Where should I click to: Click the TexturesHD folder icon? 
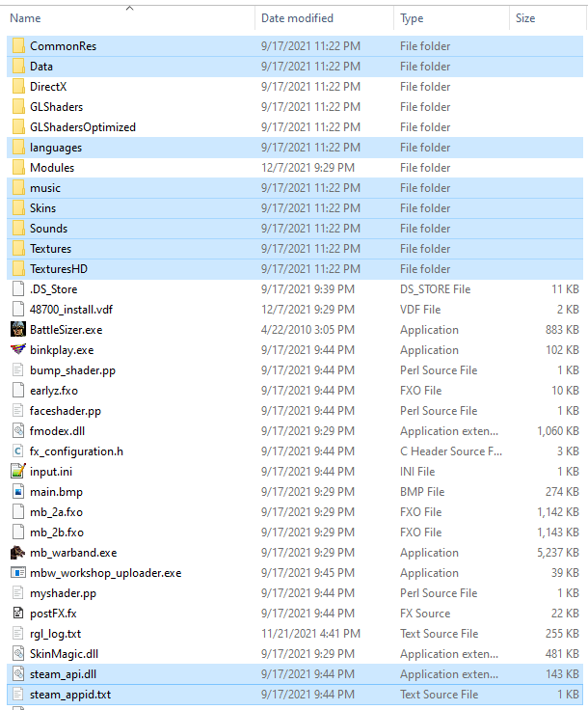(18, 269)
